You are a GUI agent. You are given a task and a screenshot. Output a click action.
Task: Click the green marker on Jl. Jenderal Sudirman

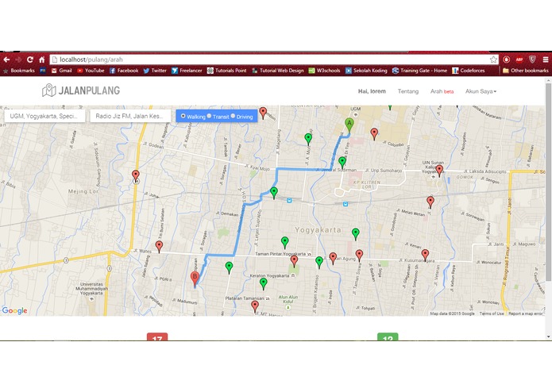click(x=342, y=163)
